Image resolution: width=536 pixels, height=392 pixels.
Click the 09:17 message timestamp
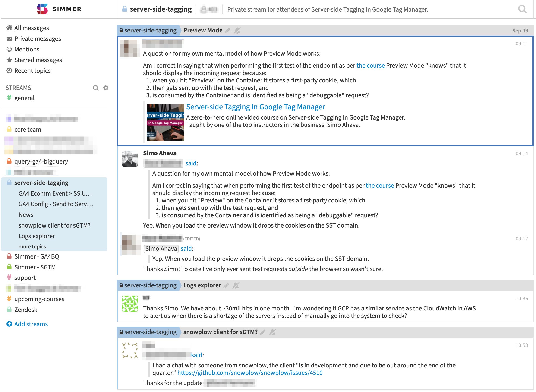[522, 239]
